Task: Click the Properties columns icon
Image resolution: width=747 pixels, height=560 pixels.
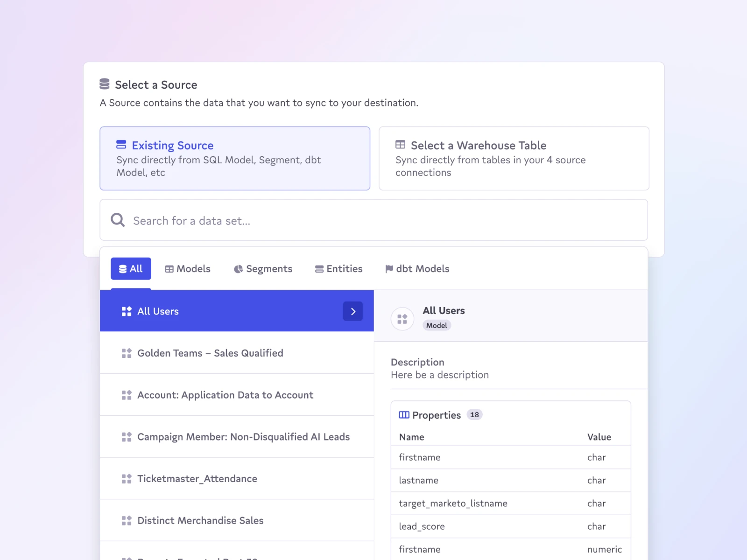Action: click(x=404, y=415)
